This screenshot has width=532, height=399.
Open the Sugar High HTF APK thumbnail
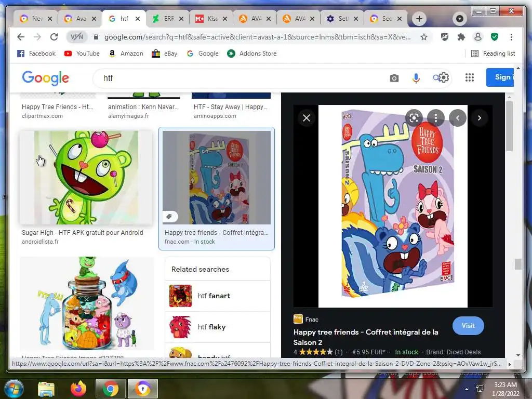[86, 178]
